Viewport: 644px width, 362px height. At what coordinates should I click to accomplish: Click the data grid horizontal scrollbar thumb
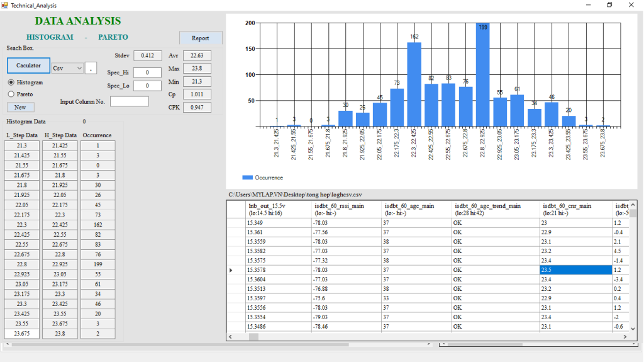pos(254,336)
